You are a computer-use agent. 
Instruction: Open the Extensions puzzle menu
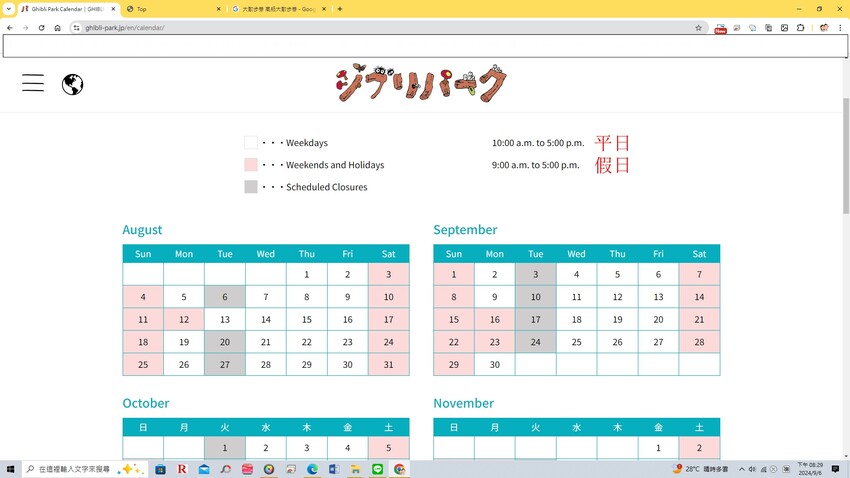click(x=801, y=28)
